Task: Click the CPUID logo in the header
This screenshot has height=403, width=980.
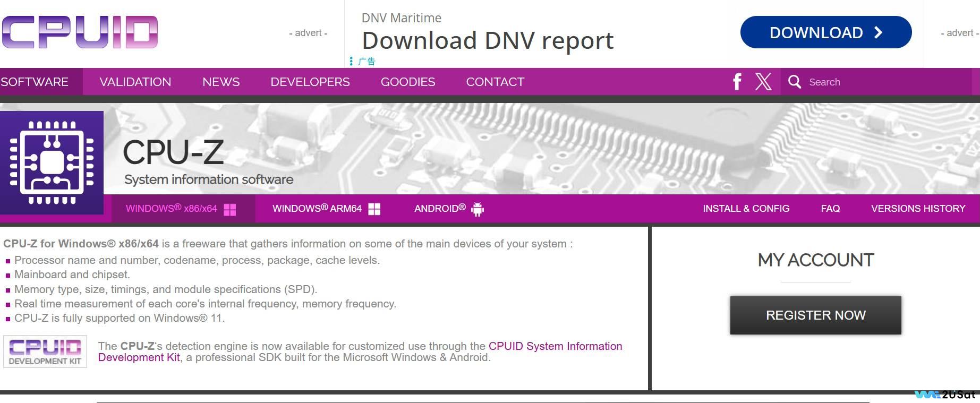Action: pyautogui.click(x=80, y=32)
